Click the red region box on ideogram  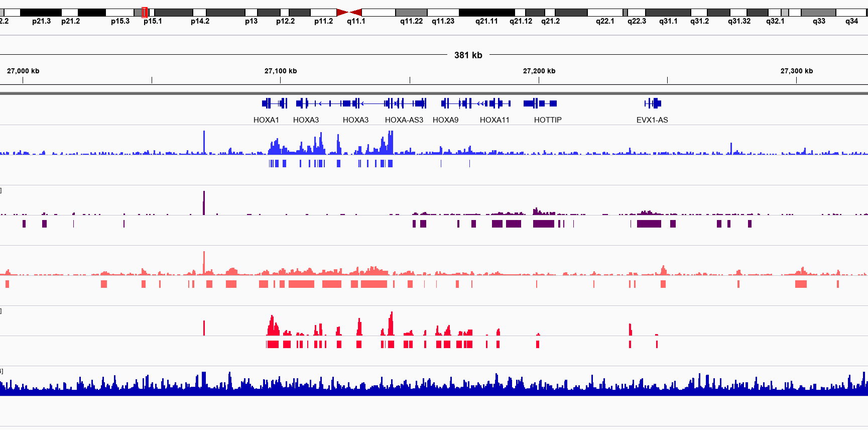[145, 12]
